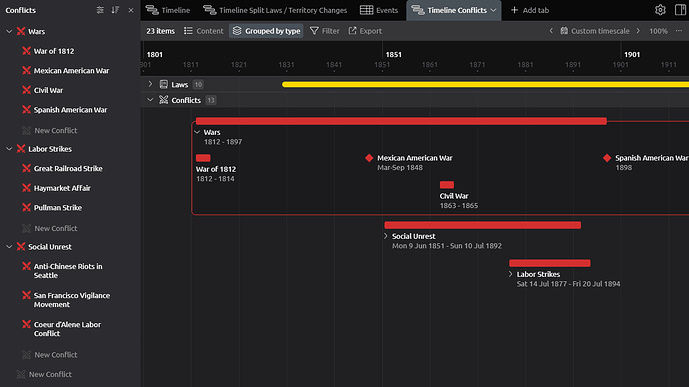Go to next timescale with right chevron
Viewport: 689px width, 387px height.
click(x=638, y=31)
